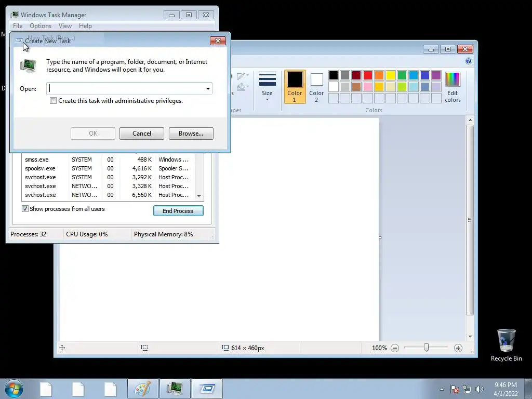Screen dimensions: 532x399
Task: Select the spoolsv.exe process row
Action: click(108, 168)
